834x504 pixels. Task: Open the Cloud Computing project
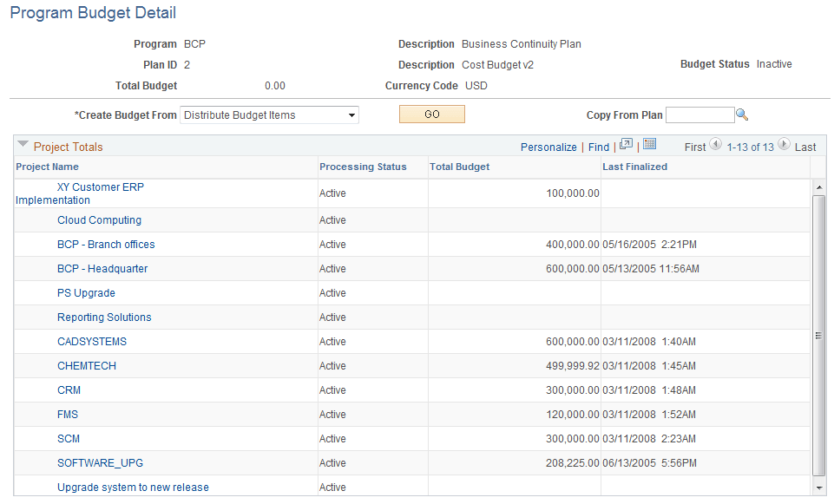pos(98,219)
